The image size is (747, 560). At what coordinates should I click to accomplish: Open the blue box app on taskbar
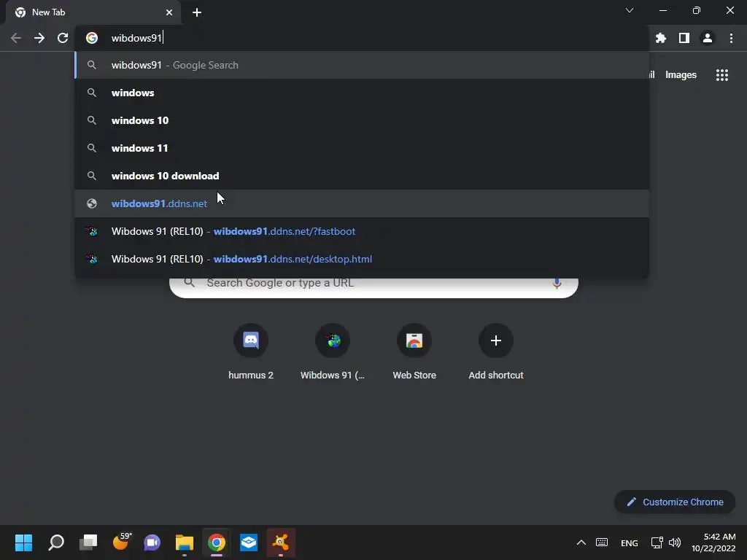click(x=249, y=542)
